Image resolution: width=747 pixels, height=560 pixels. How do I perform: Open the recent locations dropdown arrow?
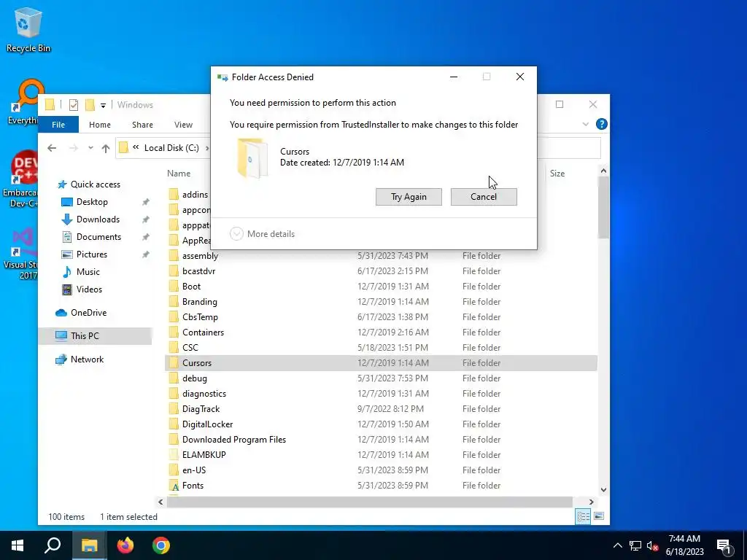coord(90,148)
